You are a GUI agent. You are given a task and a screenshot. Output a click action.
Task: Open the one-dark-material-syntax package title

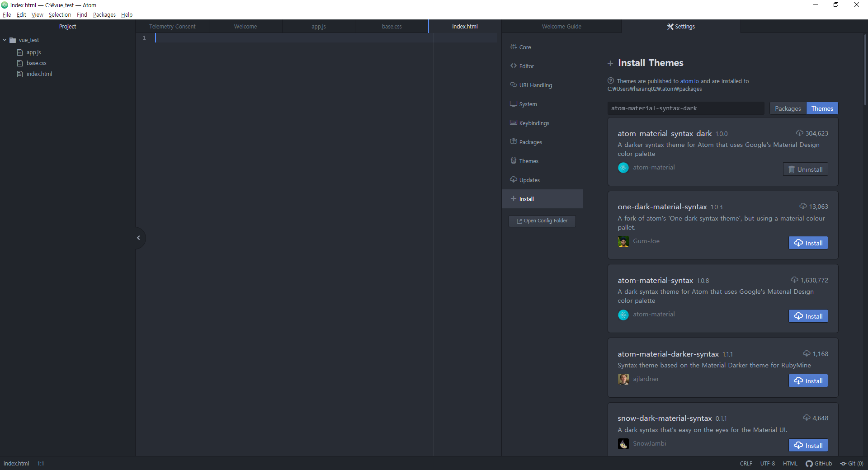(x=662, y=207)
